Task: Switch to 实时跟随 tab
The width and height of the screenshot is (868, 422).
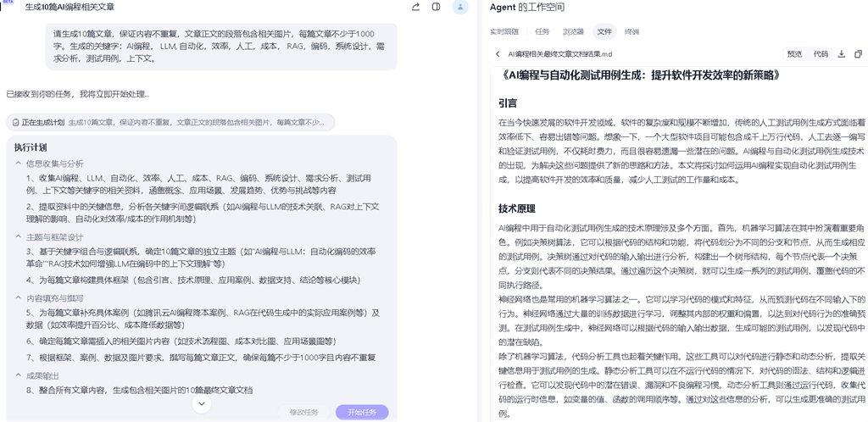Action: point(504,31)
